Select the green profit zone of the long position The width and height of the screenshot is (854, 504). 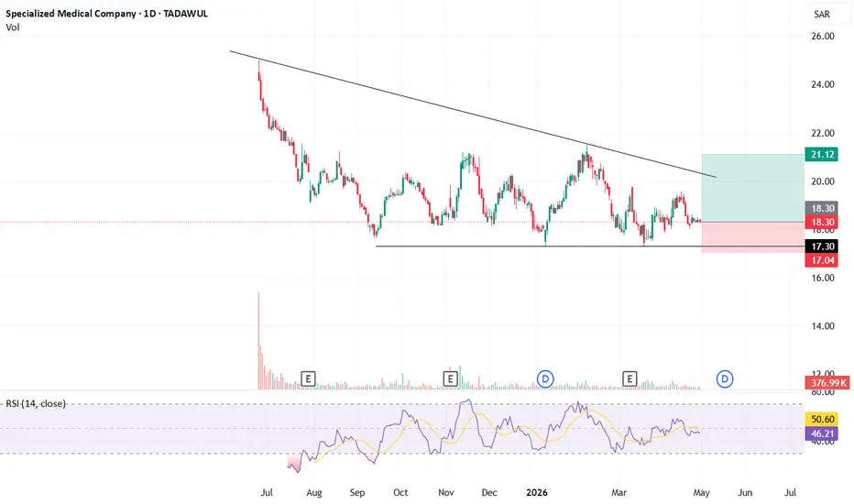coord(752,188)
